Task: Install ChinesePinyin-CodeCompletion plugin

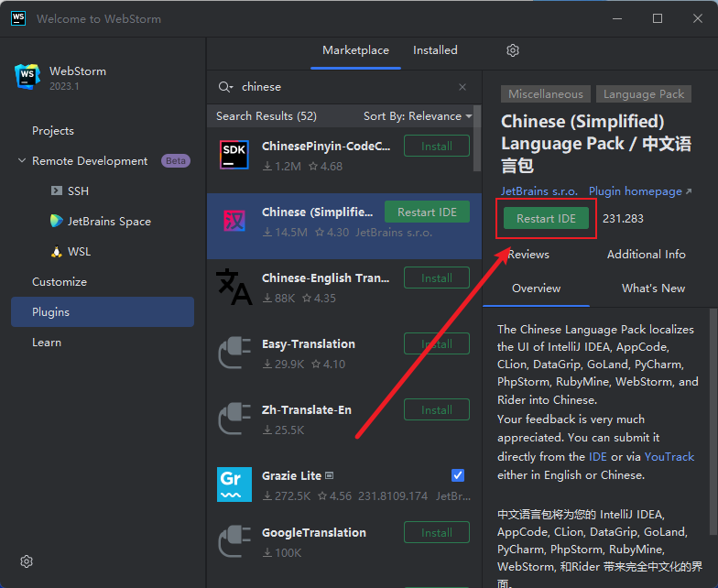Action: (437, 147)
